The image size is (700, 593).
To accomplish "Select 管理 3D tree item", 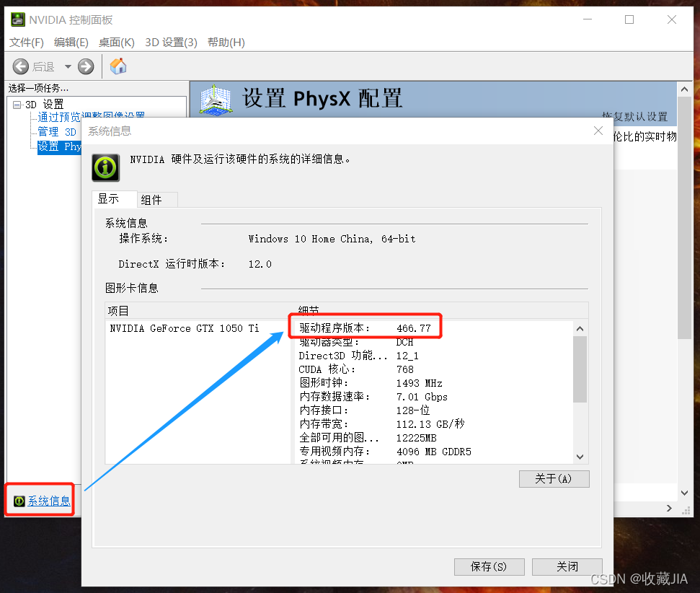I will (x=57, y=132).
